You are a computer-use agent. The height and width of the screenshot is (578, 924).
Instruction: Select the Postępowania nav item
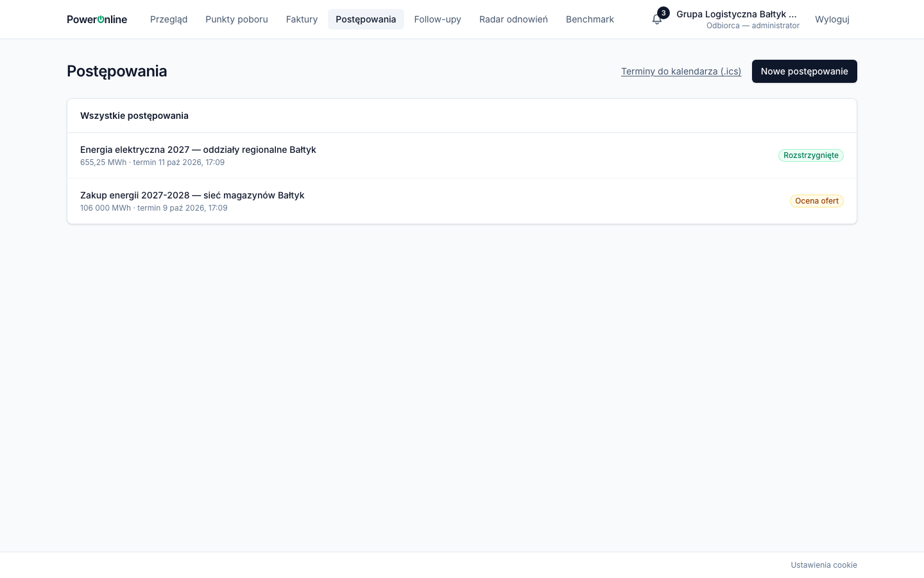[x=366, y=19]
